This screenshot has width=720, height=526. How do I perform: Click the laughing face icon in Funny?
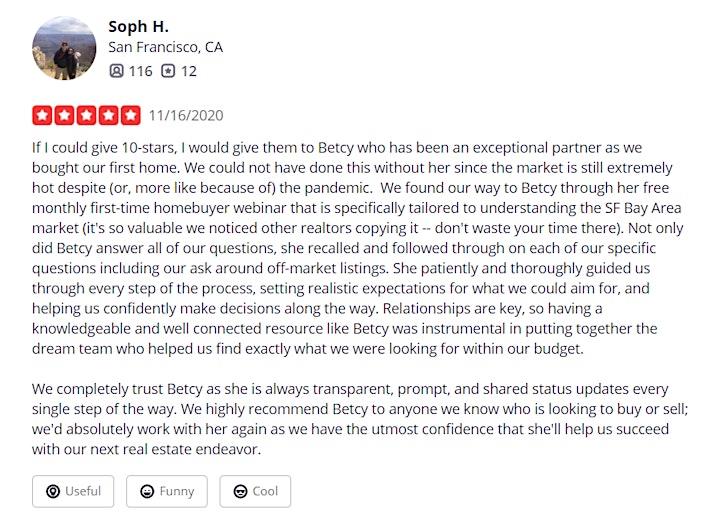coord(147,492)
